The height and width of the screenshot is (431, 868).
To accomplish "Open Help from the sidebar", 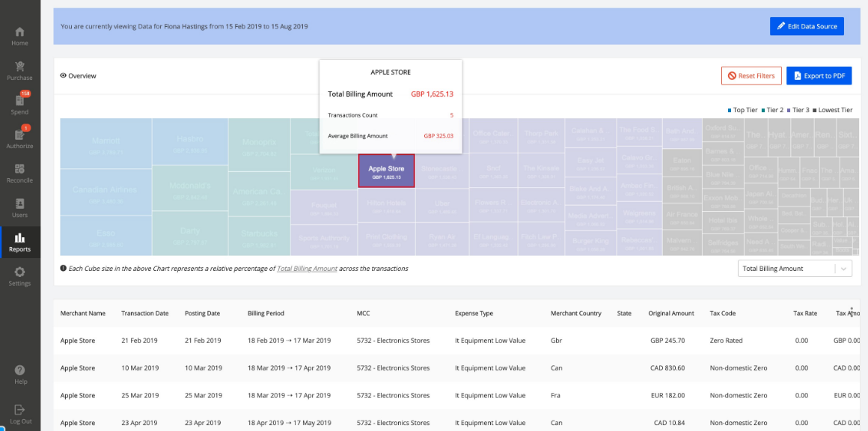I will click(20, 375).
